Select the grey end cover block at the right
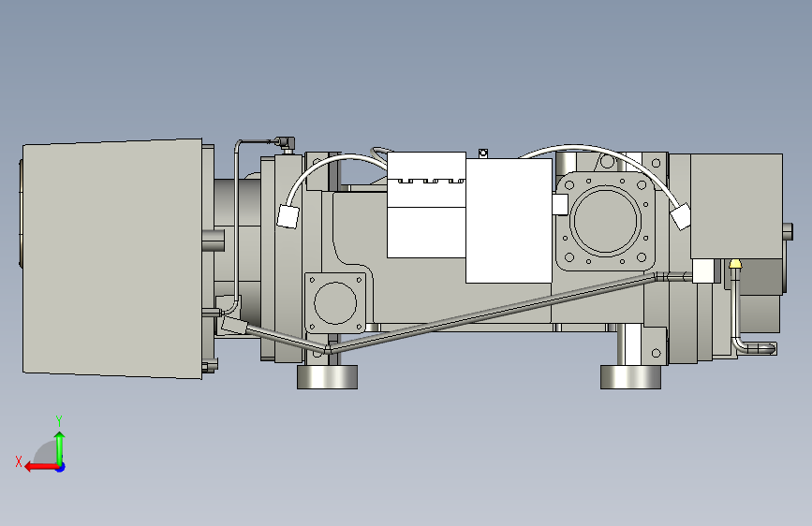Image resolution: width=812 pixels, height=526 pixels. click(x=736, y=206)
